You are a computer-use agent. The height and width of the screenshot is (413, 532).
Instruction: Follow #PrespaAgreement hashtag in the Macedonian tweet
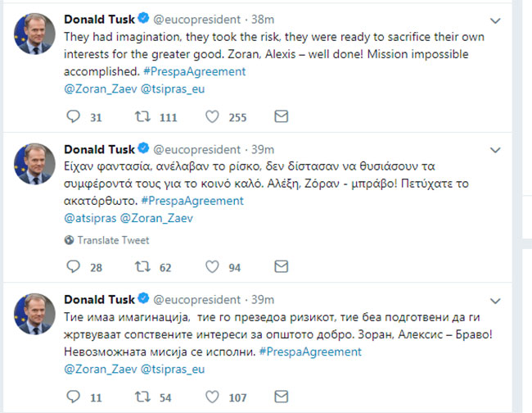tap(309, 352)
